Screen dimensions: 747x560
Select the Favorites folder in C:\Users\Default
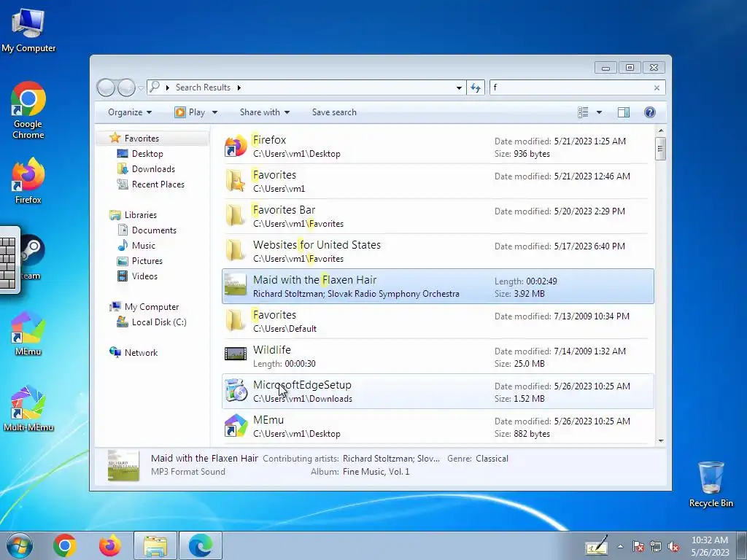click(438, 322)
